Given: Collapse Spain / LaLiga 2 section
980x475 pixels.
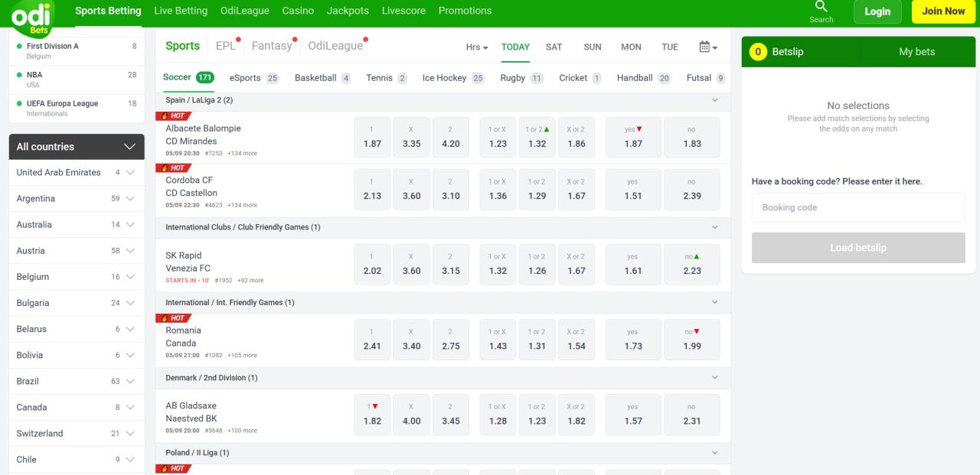Looking at the screenshot, I should click(x=715, y=100).
